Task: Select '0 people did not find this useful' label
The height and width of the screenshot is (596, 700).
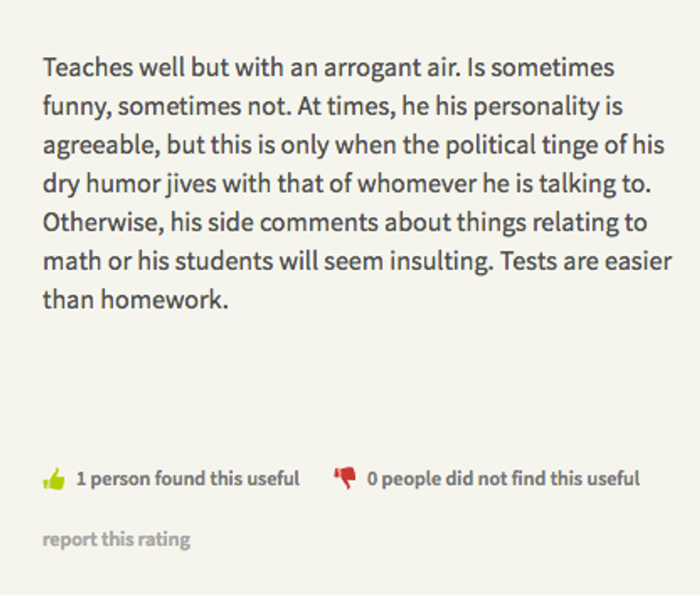Action: 503,479
